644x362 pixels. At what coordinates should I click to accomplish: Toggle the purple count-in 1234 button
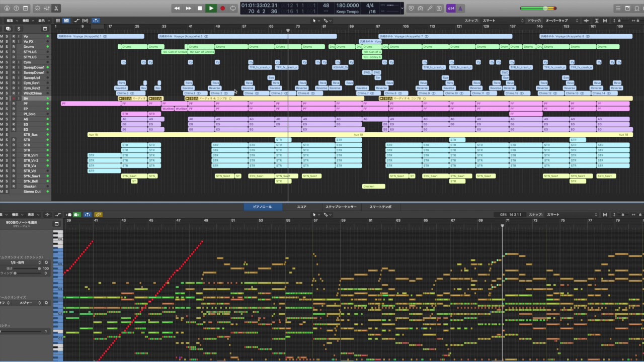451,9
